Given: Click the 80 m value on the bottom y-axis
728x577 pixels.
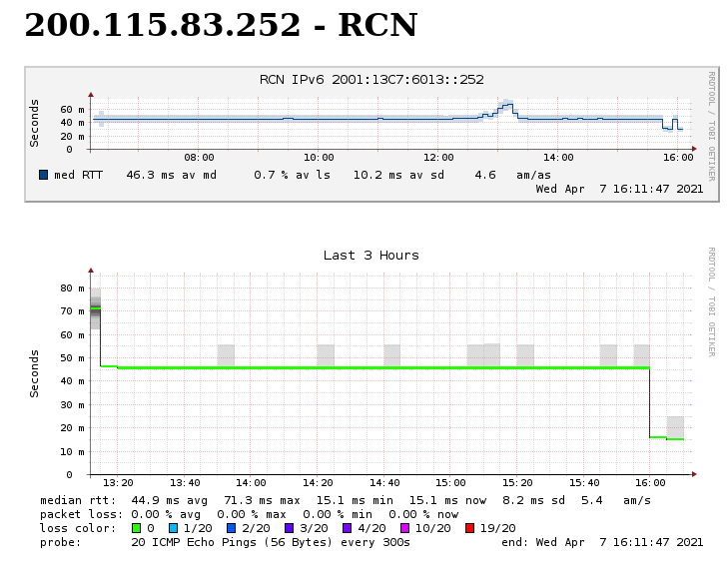Looking at the screenshot, I should point(72,288).
